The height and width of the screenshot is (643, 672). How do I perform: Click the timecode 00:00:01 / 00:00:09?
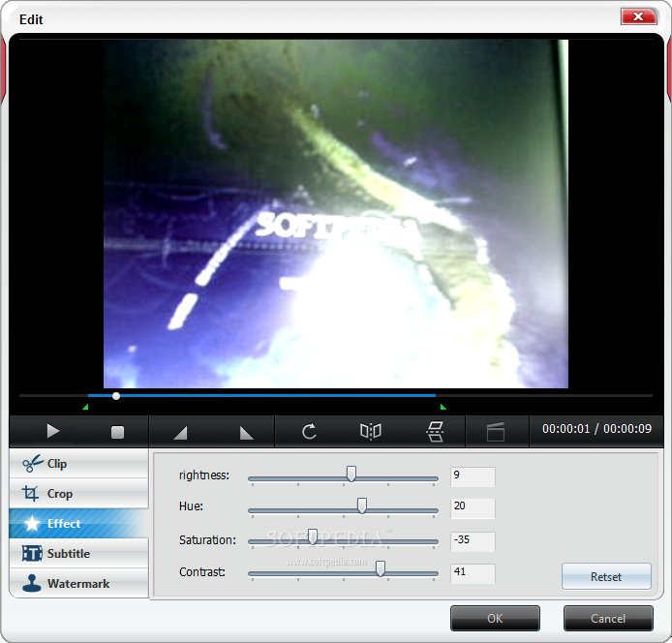coord(596,429)
